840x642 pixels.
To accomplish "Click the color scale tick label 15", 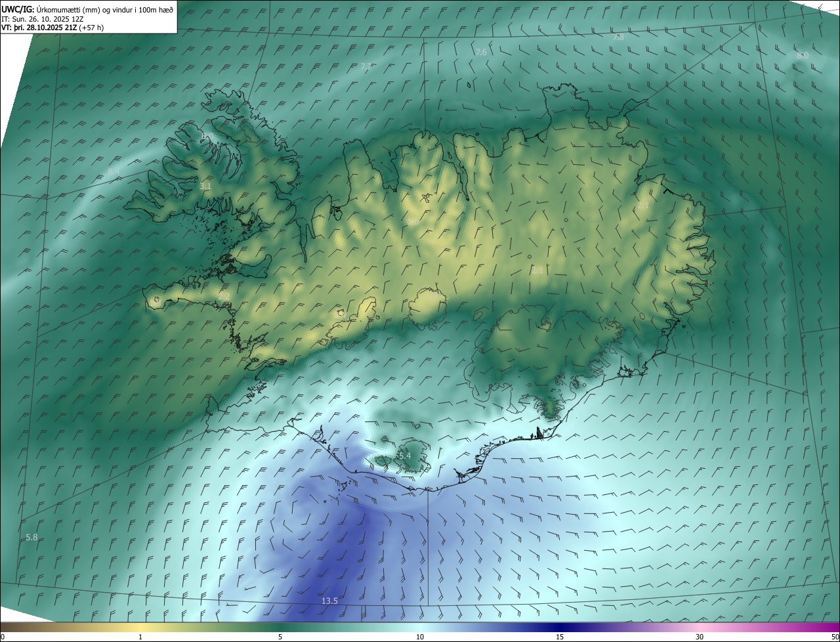I will (560, 637).
